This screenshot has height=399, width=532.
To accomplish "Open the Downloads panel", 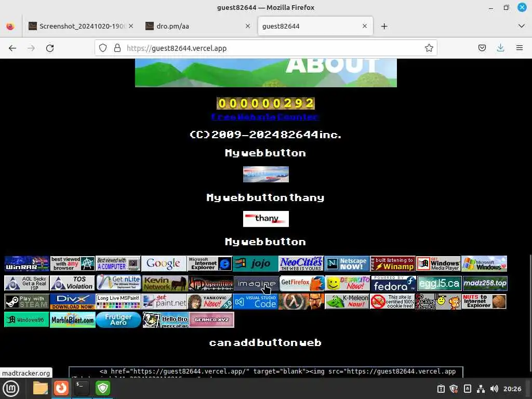I will 500,48.
